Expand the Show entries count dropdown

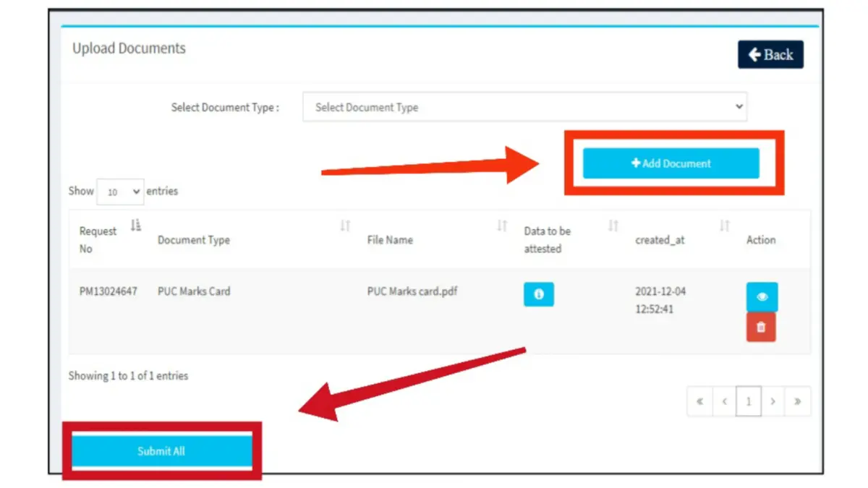[120, 192]
